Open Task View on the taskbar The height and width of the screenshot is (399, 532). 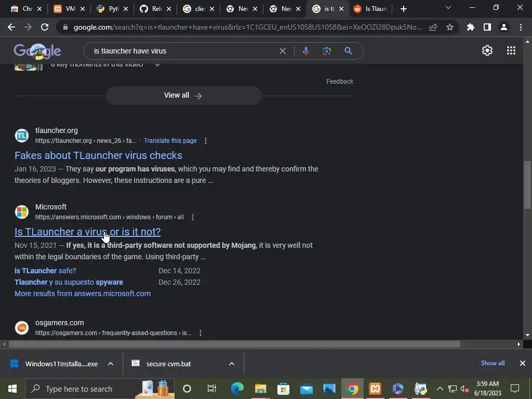click(x=212, y=389)
